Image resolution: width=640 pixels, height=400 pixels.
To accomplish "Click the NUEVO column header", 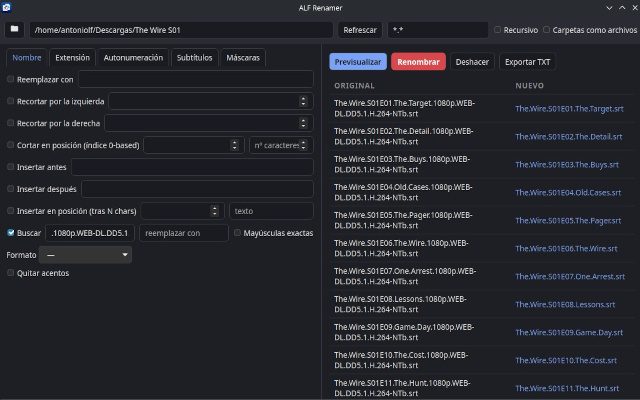I will (x=529, y=86).
